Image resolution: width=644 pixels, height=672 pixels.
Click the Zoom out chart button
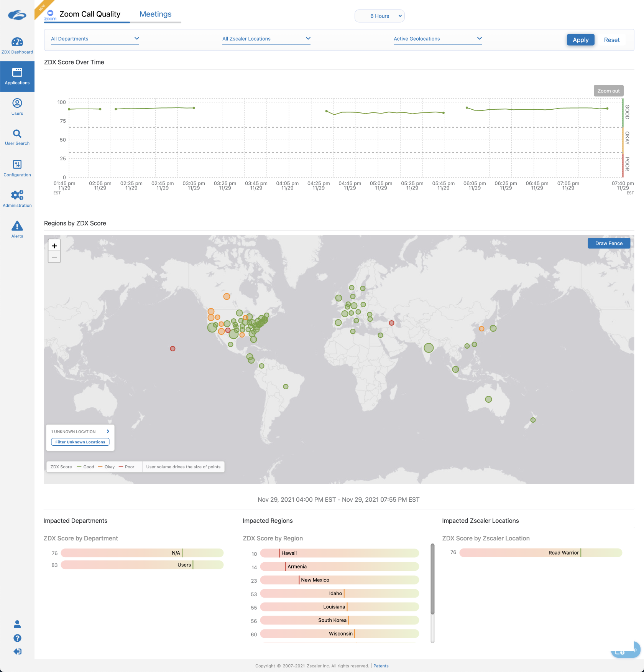coord(608,91)
